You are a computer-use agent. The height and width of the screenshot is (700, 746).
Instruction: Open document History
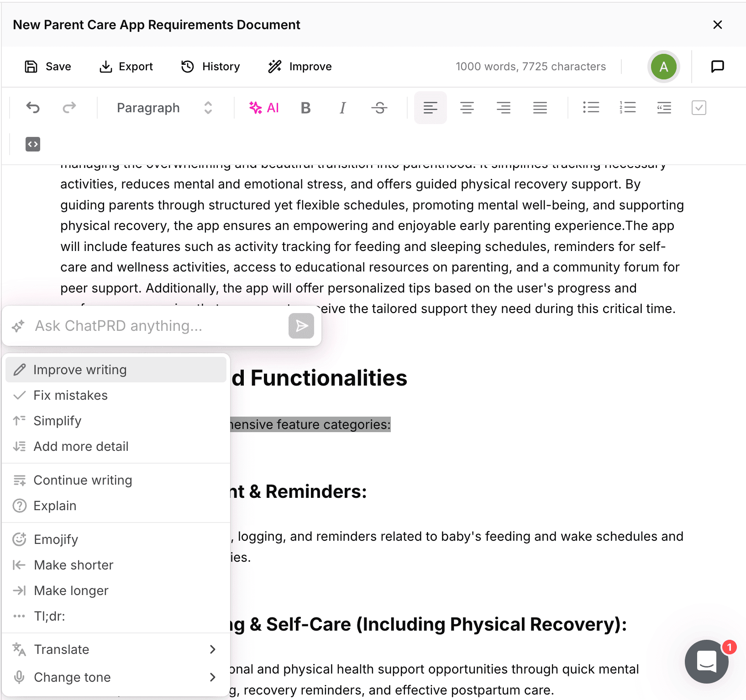210,67
